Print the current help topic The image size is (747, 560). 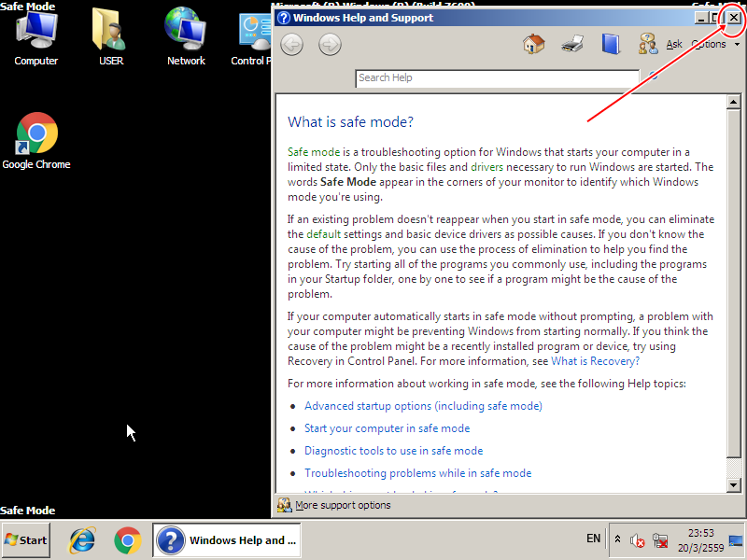pyautogui.click(x=572, y=44)
